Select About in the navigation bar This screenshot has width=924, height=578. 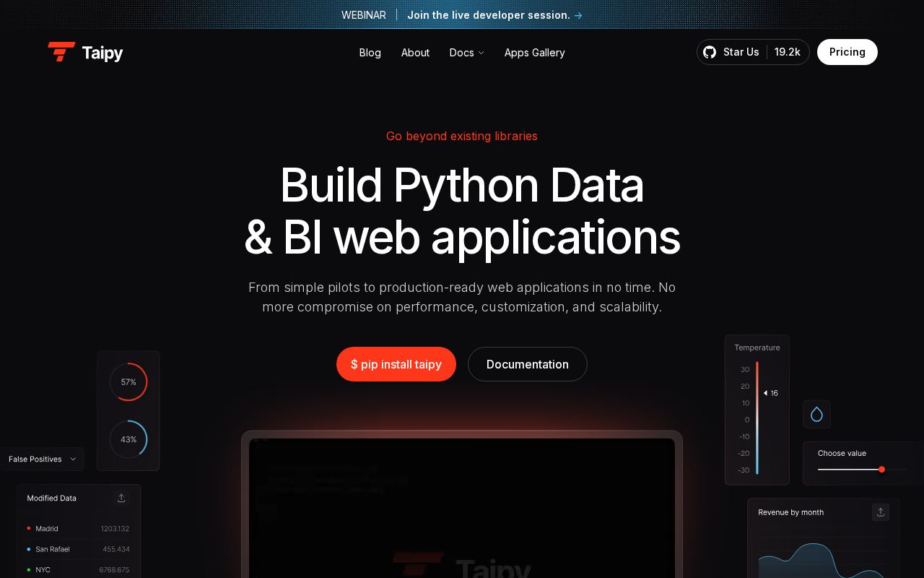tap(415, 52)
